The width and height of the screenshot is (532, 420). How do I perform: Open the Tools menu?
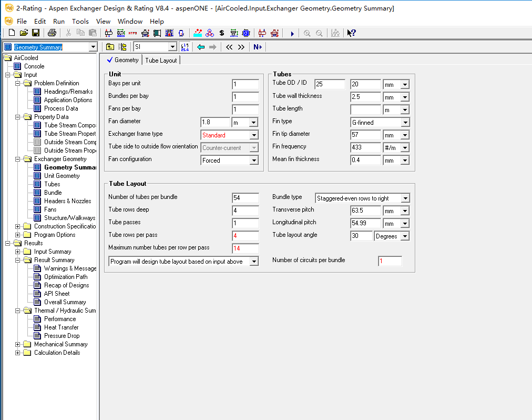click(x=80, y=22)
